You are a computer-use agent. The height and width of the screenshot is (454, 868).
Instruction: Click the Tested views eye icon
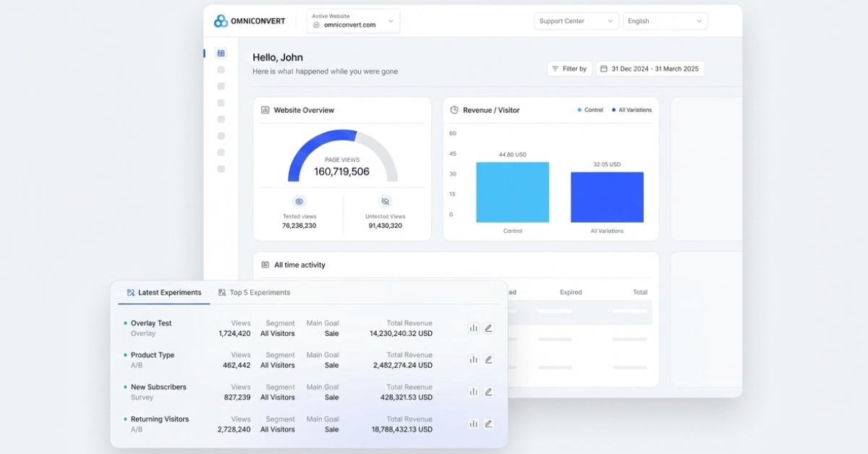click(299, 202)
